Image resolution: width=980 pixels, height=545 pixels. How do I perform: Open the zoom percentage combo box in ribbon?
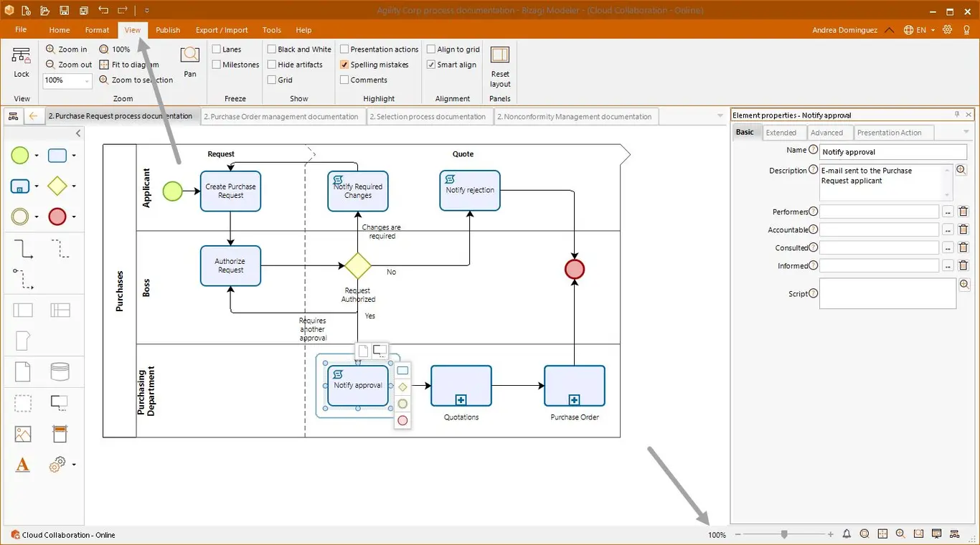67,80
